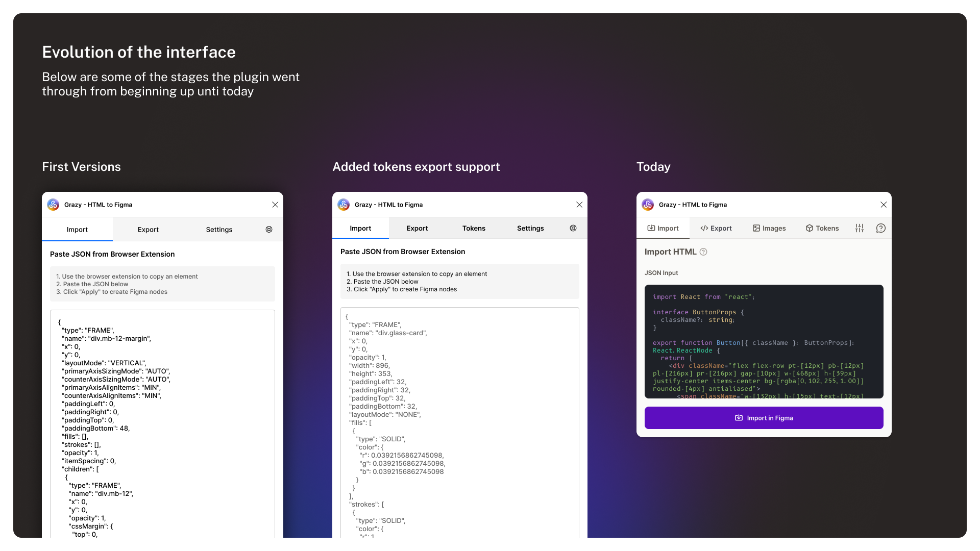Click the round icon right of Settings in tokens-version panel
The width and height of the screenshot is (980, 551).
click(x=573, y=228)
